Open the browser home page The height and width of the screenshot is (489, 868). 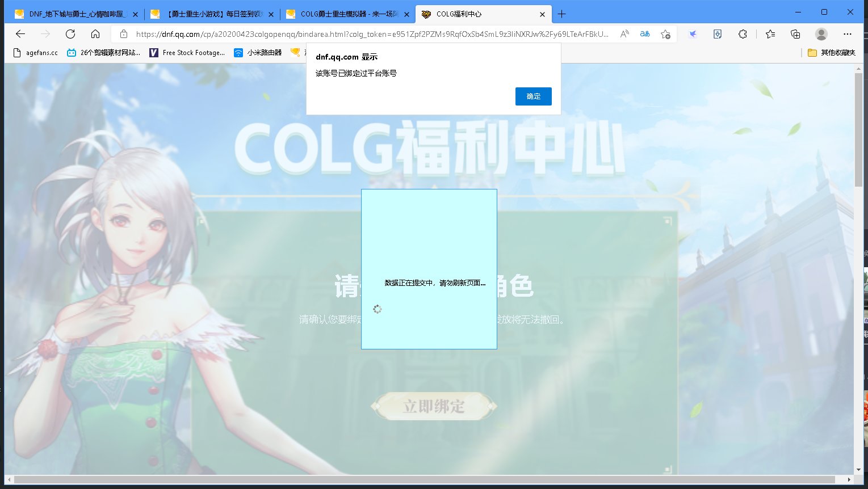click(x=95, y=34)
